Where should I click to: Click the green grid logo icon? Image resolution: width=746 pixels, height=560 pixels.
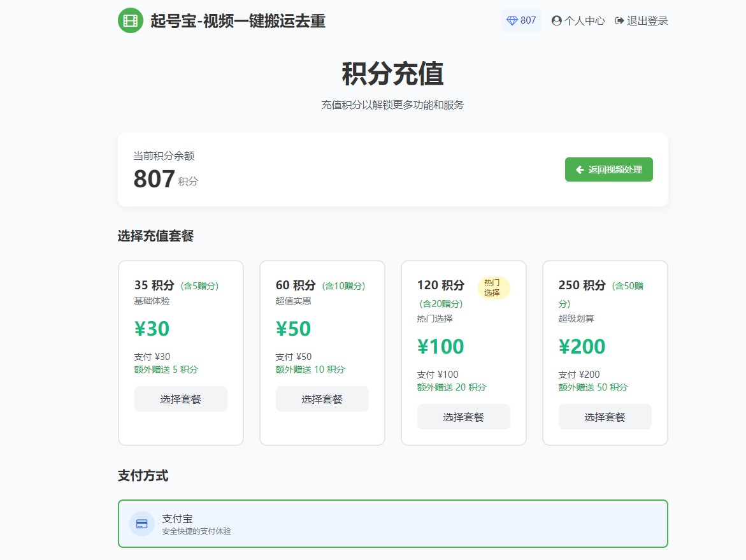pyautogui.click(x=130, y=20)
